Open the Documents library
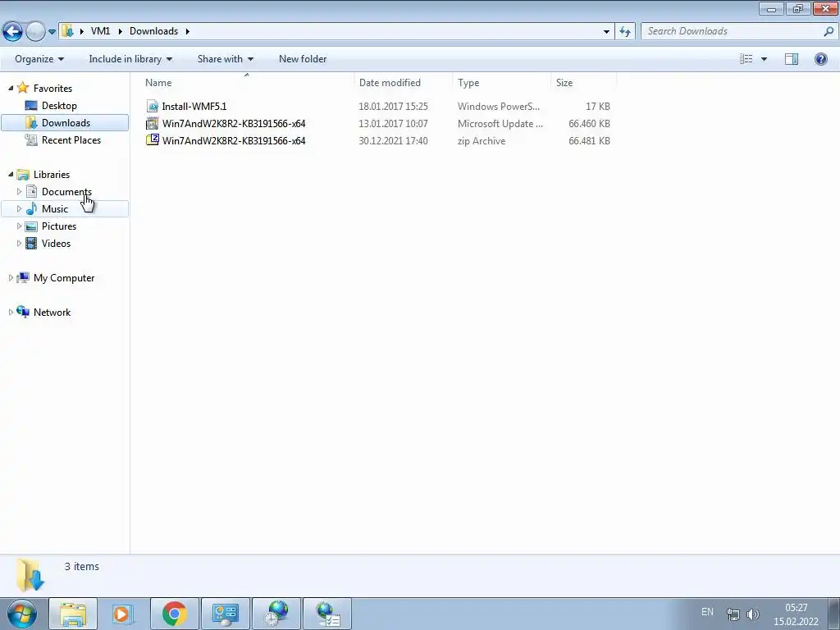This screenshot has width=840, height=630. click(66, 192)
